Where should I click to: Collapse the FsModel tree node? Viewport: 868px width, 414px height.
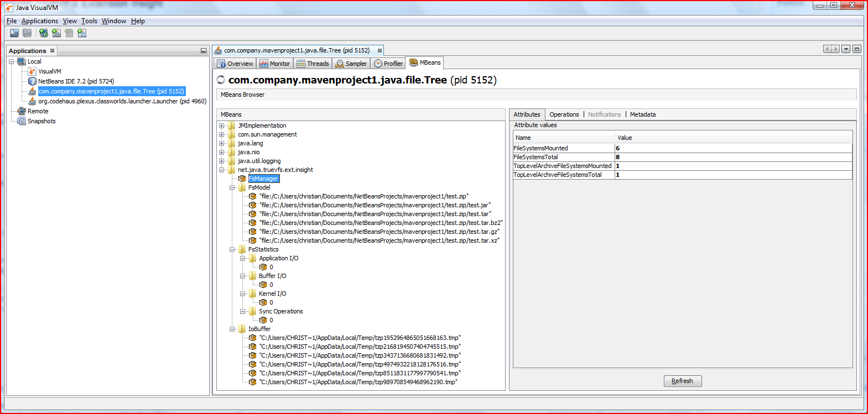(232, 187)
